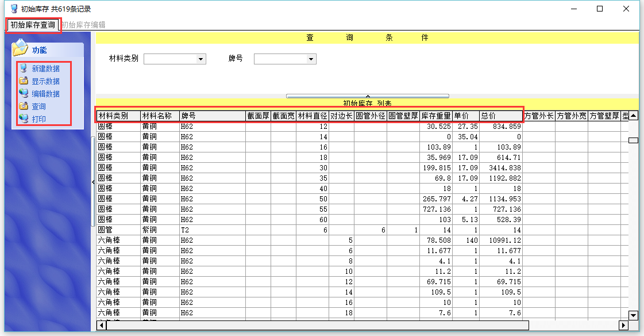
Task: Click the vertical scrollbar thumb
Action: [x=633, y=140]
